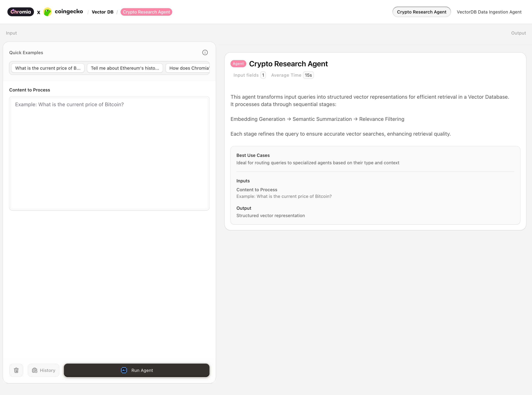Click the 15s Average Time badge
Image resolution: width=532 pixels, height=395 pixels.
308,75
